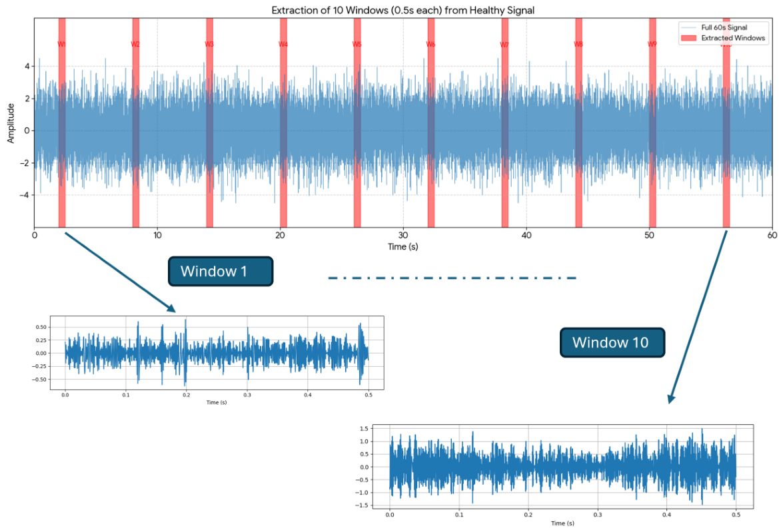The height and width of the screenshot is (532, 783).
Task: Click the x-axis tick label '30' on main plot
Action: 403,235
